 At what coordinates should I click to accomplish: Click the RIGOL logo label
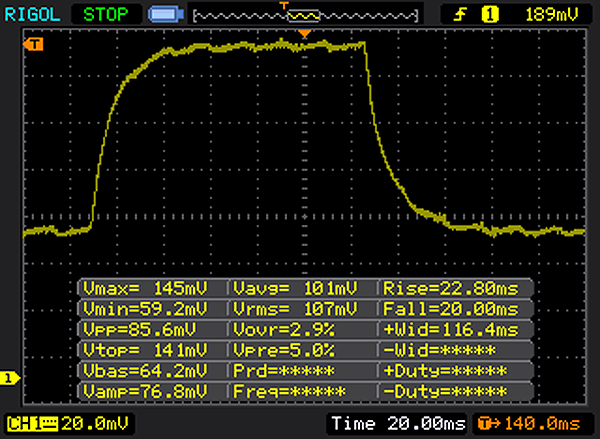[x=32, y=15]
